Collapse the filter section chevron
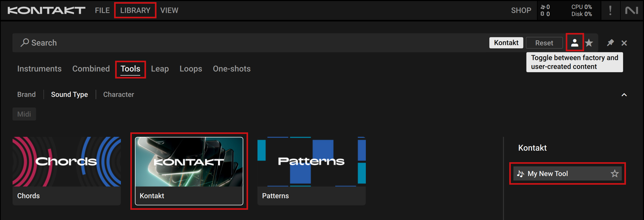The width and height of the screenshot is (644, 220). point(624,95)
